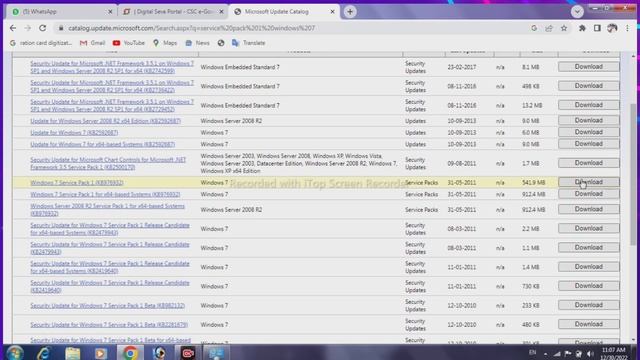The height and width of the screenshot is (360, 640).
Task: Open the Windows Start menu
Action: 14,353
